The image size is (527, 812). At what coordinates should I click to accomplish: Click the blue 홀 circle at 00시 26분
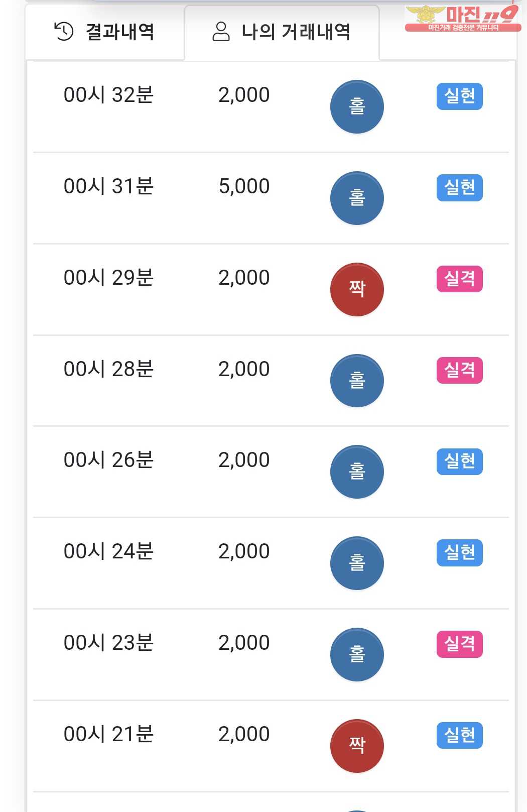[357, 472]
